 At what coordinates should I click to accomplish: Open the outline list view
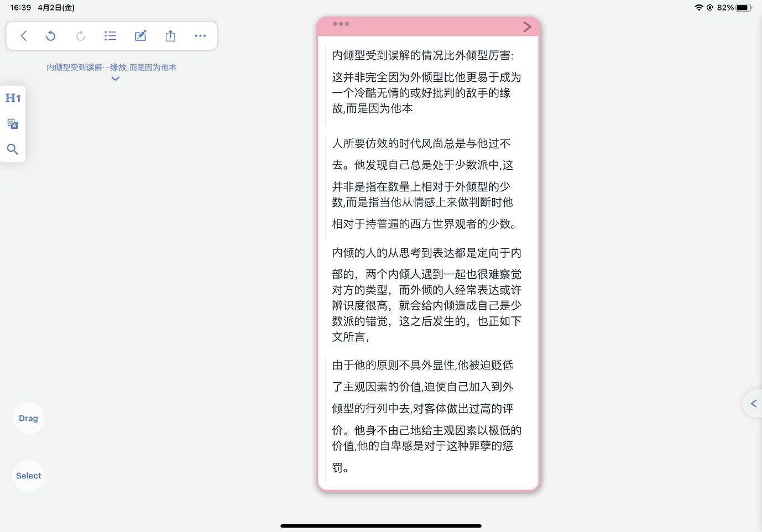tap(110, 36)
